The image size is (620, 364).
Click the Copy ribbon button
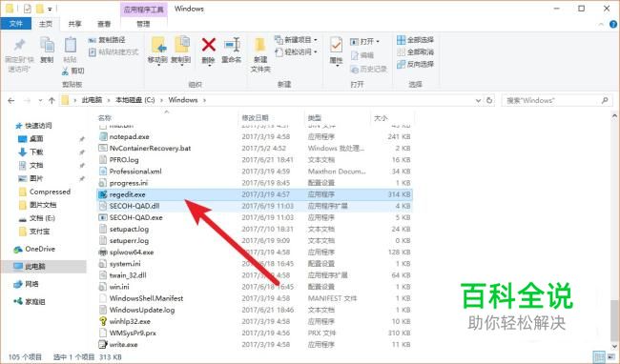click(x=47, y=50)
